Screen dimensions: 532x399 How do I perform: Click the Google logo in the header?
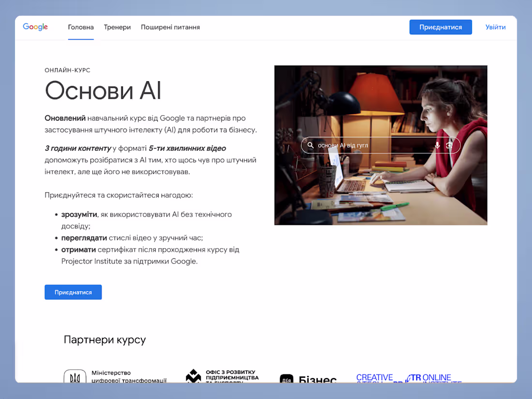click(35, 27)
